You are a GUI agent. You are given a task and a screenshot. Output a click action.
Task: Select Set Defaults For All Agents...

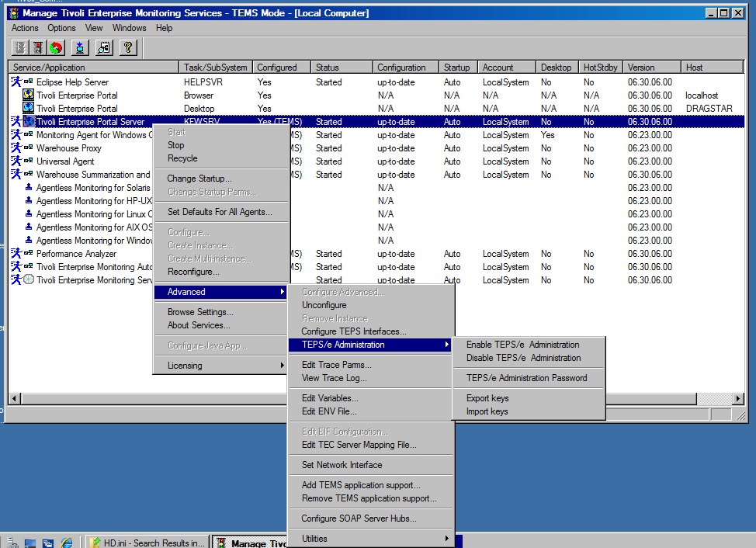[x=220, y=212]
